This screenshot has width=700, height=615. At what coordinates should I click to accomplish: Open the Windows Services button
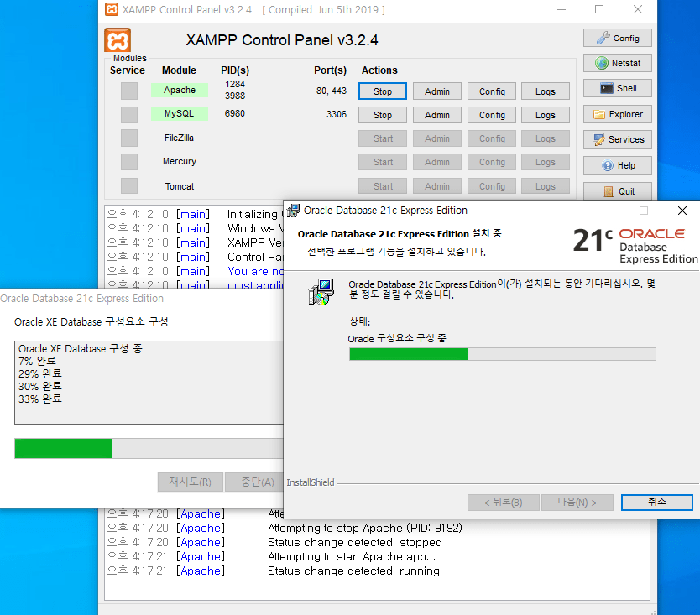(618, 139)
